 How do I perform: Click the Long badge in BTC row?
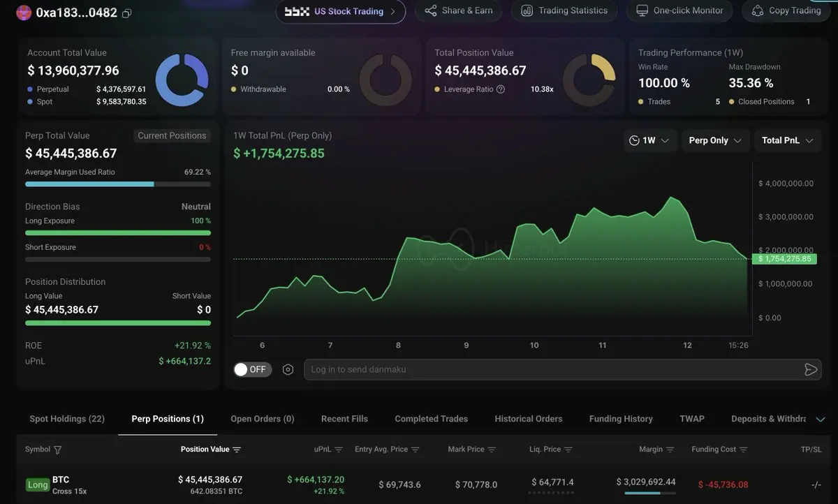[x=38, y=484]
